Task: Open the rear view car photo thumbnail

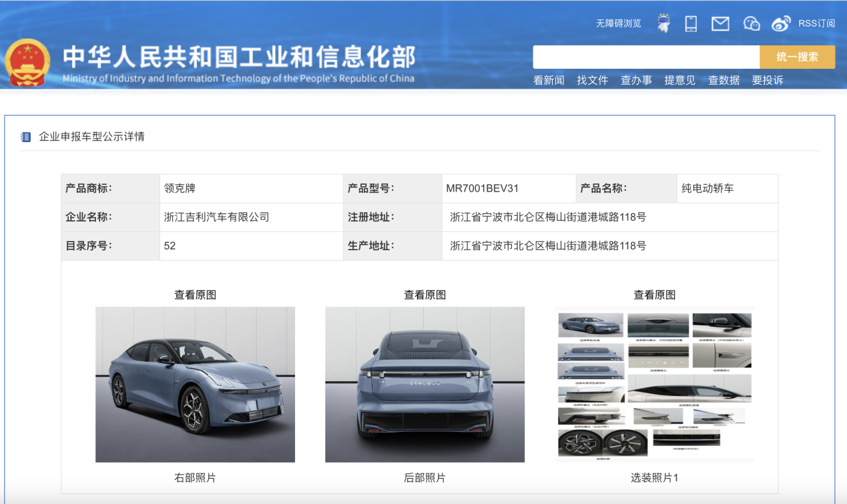Action: [x=425, y=385]
